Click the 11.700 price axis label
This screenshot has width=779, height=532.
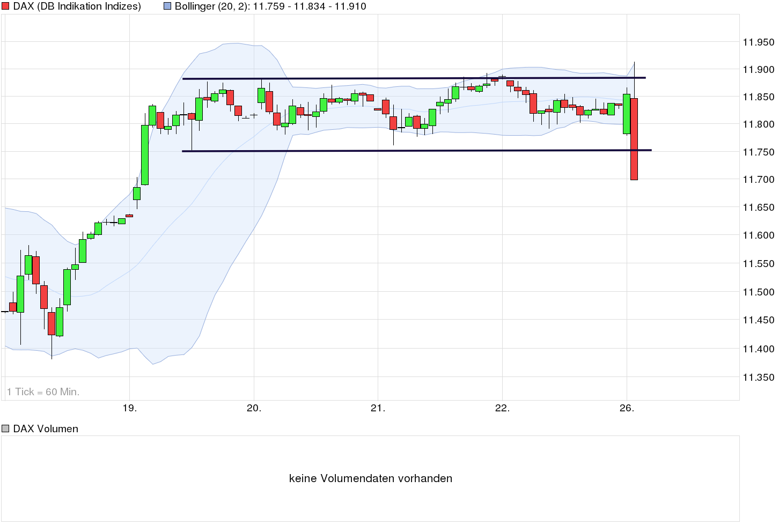[x=758, y=180]
